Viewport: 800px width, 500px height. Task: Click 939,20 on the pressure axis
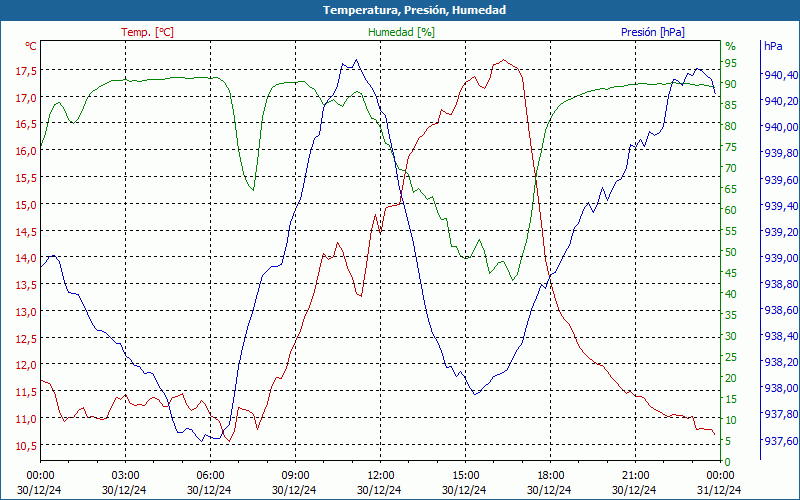click(x=781, y=232)
